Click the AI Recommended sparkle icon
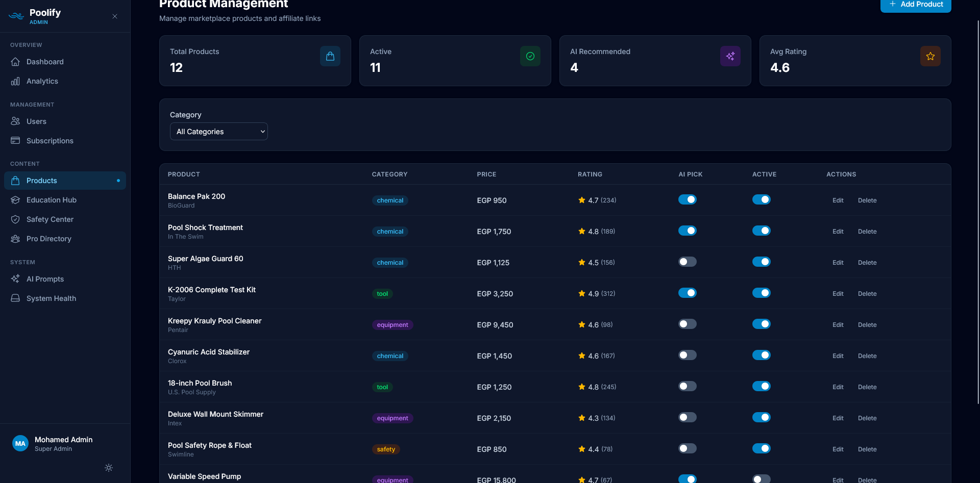Viewport: 980px width, 483px height. (730, 56)
